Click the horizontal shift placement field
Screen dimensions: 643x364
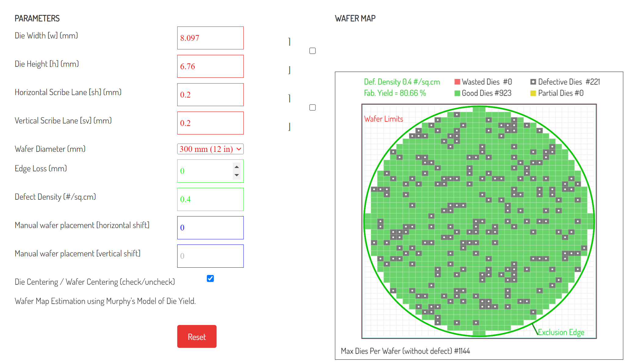(x=210, y=228)
